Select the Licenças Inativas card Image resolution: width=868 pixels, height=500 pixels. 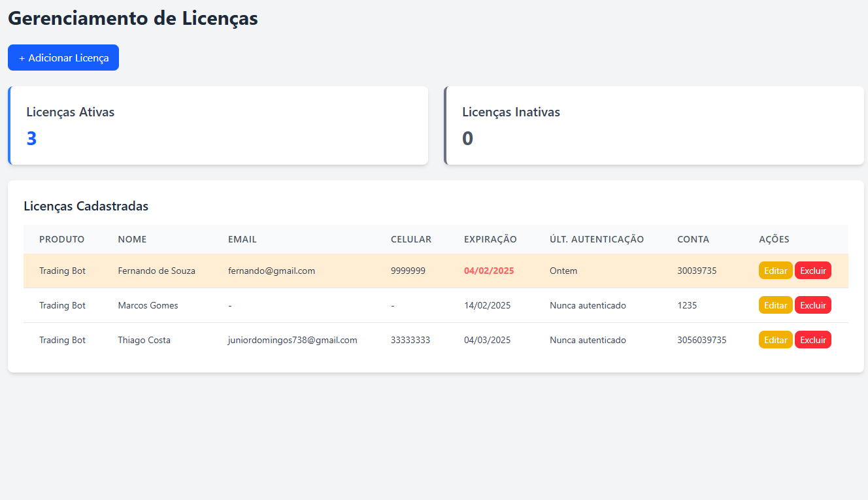(654, 125)
